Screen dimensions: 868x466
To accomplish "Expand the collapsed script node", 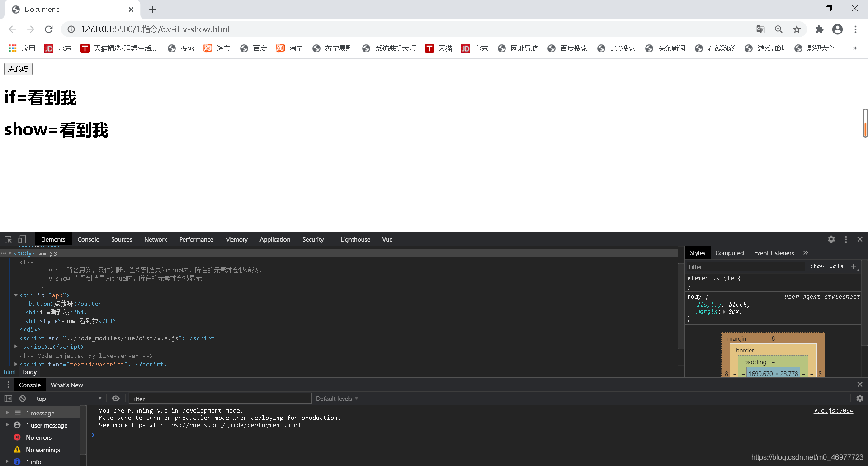I will pos(16,347).
